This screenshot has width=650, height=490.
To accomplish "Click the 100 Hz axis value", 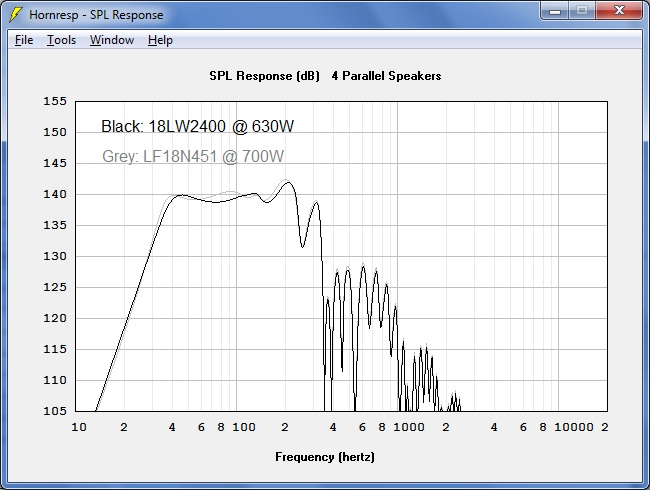I will click(x=244, y=427).
